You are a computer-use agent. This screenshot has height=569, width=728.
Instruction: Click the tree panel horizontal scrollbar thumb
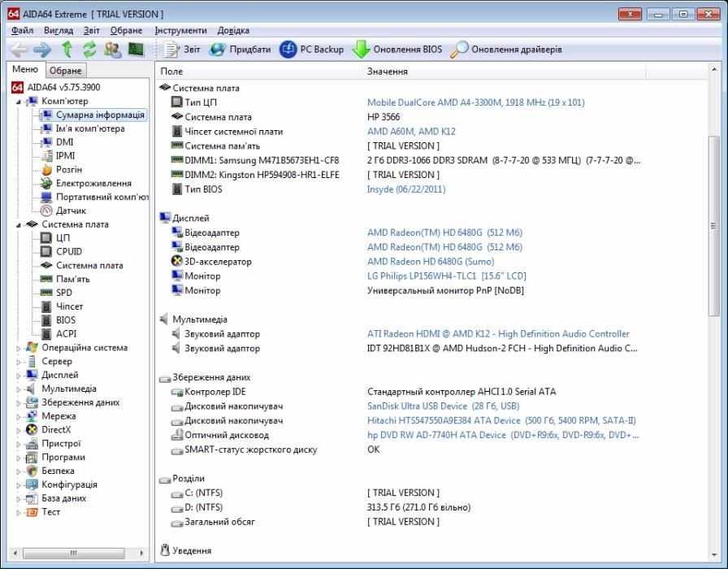pos(73,554)
